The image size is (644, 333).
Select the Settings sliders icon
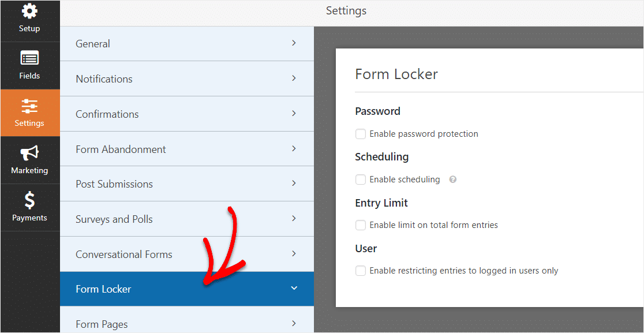pos(29,106)
